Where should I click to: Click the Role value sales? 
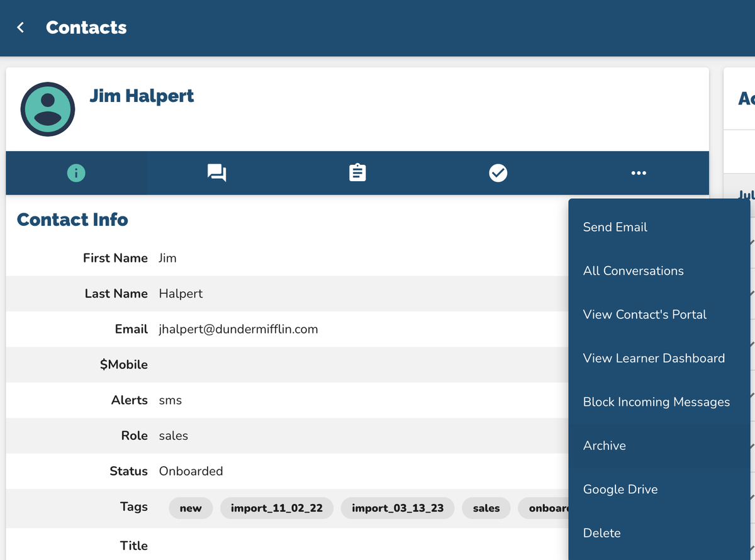tap(174, 435)
